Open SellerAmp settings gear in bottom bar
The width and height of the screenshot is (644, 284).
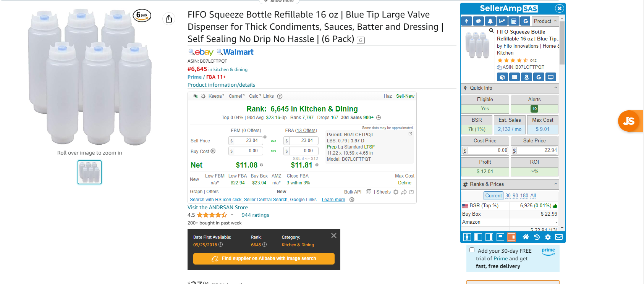click(548, 237)
